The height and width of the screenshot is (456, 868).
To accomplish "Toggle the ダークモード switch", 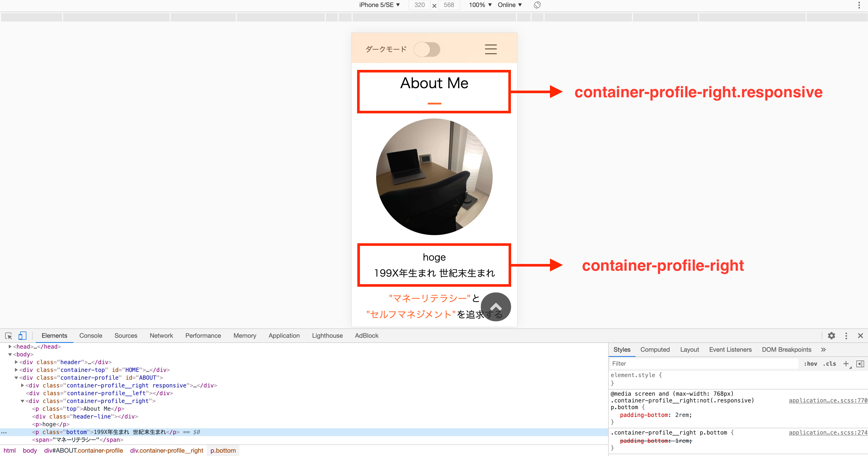I will click(x=427, y=50).
